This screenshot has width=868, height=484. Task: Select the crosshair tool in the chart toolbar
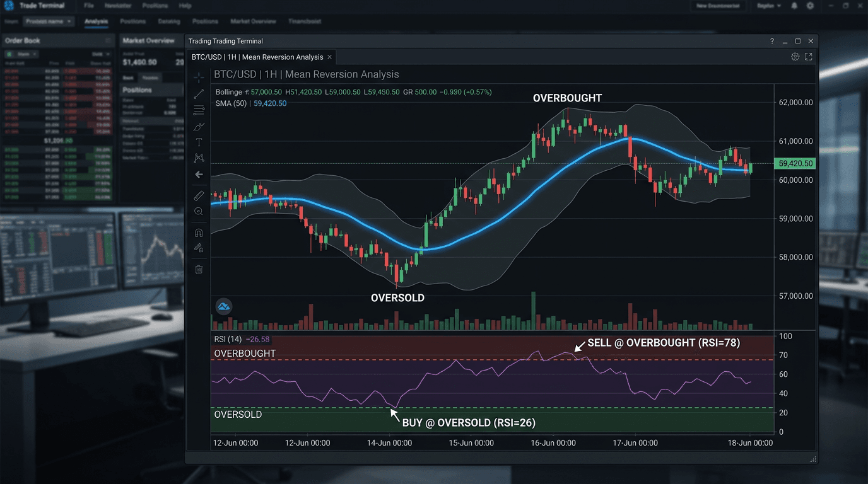199,77
